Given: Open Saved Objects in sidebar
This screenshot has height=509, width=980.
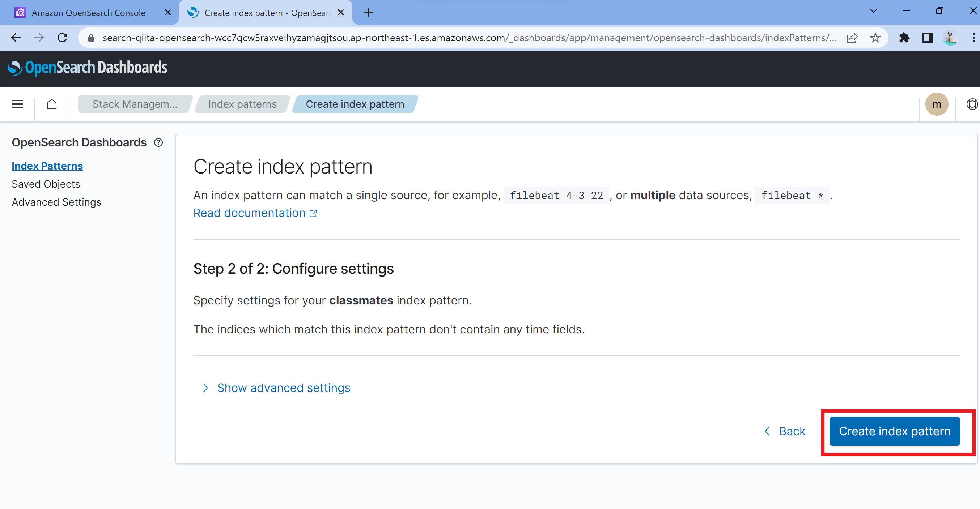Looking at the screenshot, I should click(x=46, y=184).
